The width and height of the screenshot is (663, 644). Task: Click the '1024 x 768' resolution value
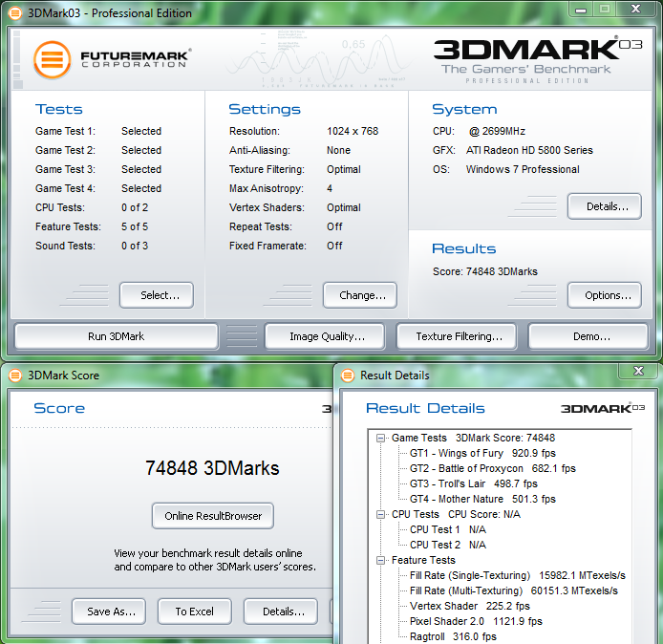click(x=353, y=131)
